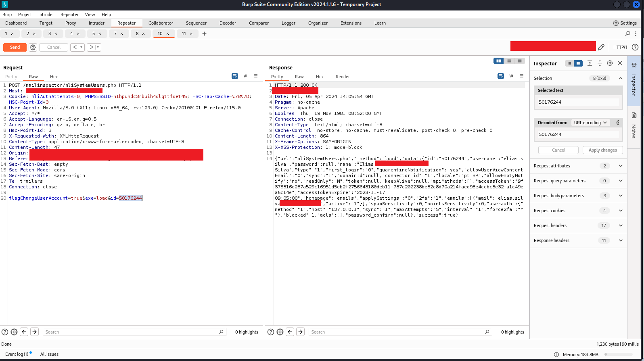Image resolution: width=644 pixels, height=361 pixels.
Task: Switch Inspector to the second layout option
Action: coord(578,63)
